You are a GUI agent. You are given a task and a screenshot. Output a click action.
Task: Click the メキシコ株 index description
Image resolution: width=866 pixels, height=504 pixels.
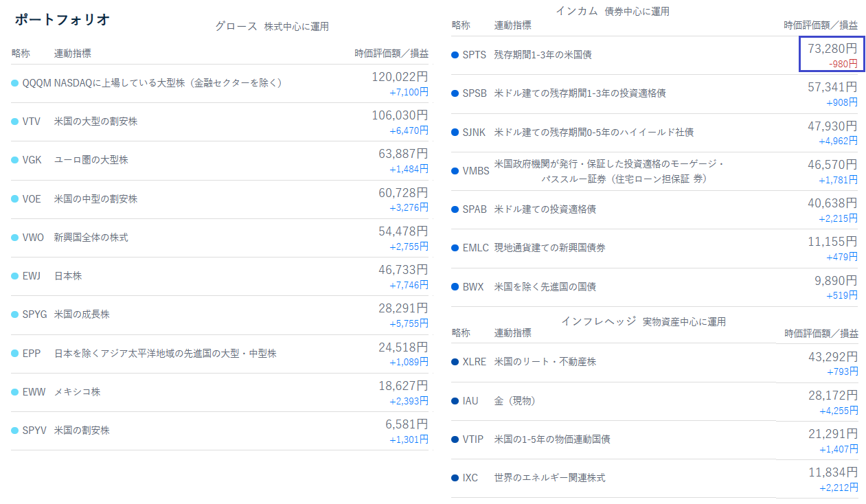click(77, 392)
